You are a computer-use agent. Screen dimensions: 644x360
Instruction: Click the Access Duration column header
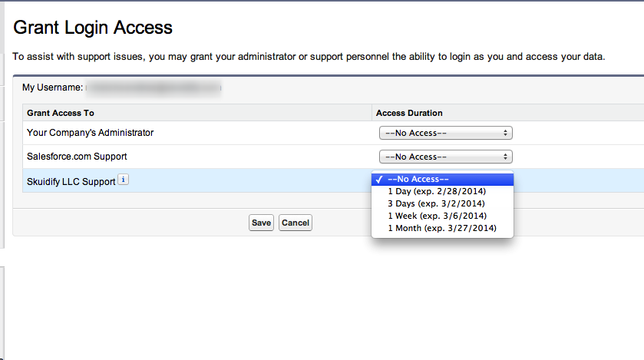[409, 113]
